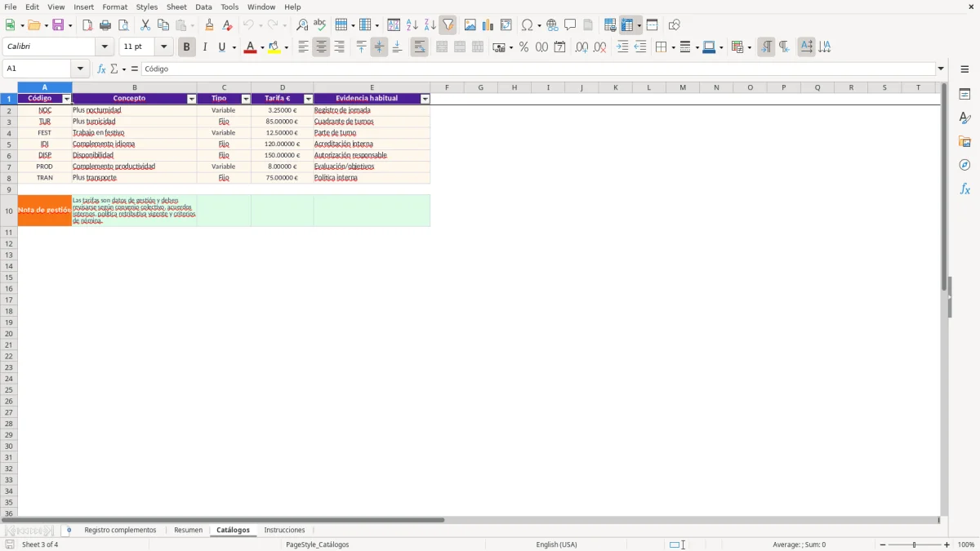Open Find & Replace
The width and height of the screenshot is (980, 551).
tap(302, 25)
